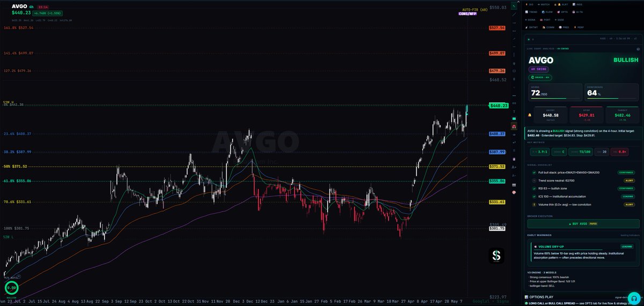This screenshot has width=644, height=306.
Task: Click the Score 72/100 card
Action: tap(555, 92)
